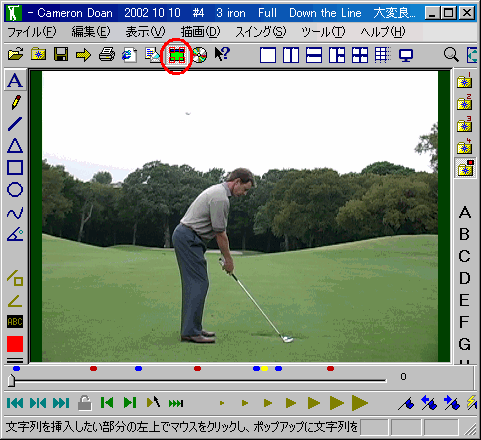
Task: Open the ファイル(F) menu
Action: (32, 32)
